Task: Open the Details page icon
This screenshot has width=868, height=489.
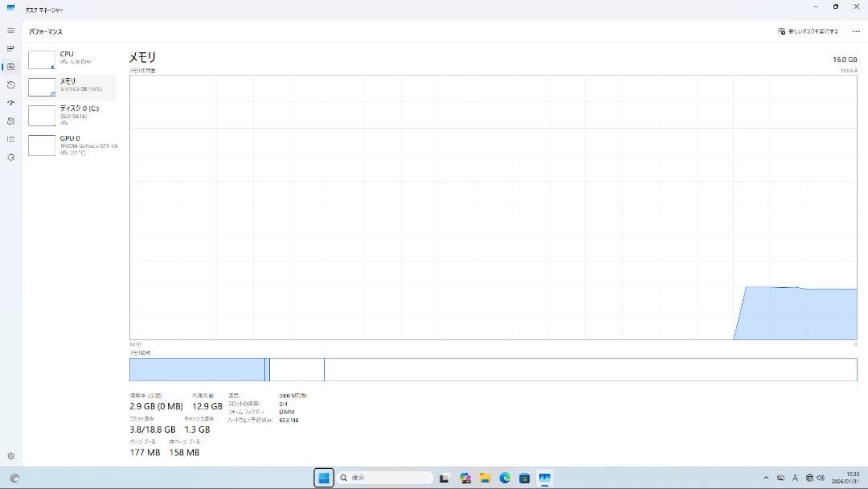Action: pyautogui.click(x=10, y=139)
